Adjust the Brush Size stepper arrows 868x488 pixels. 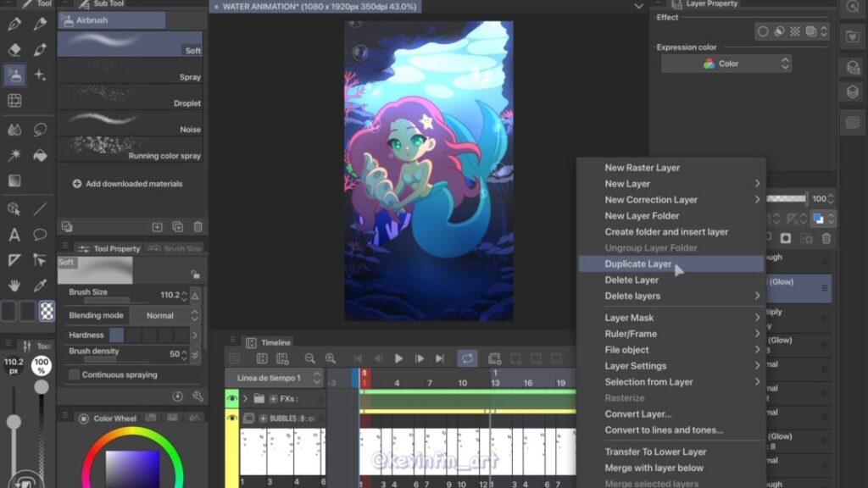click(184, 296)
